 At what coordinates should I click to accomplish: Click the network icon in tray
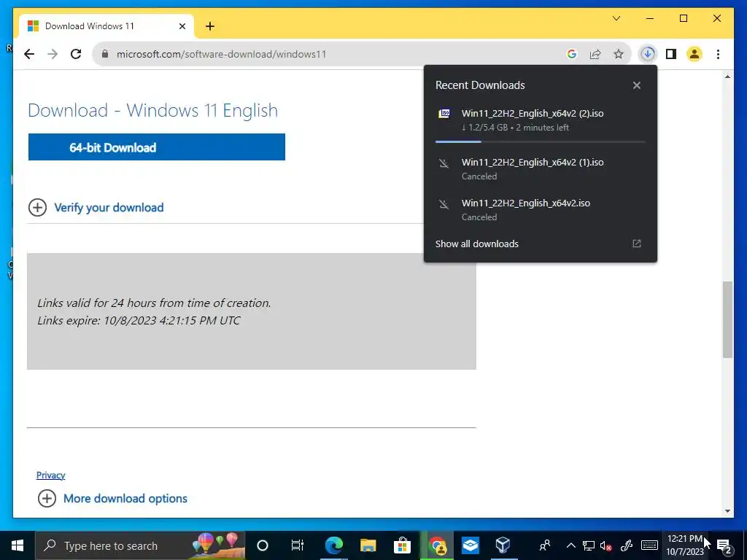[x=589, y=545]
